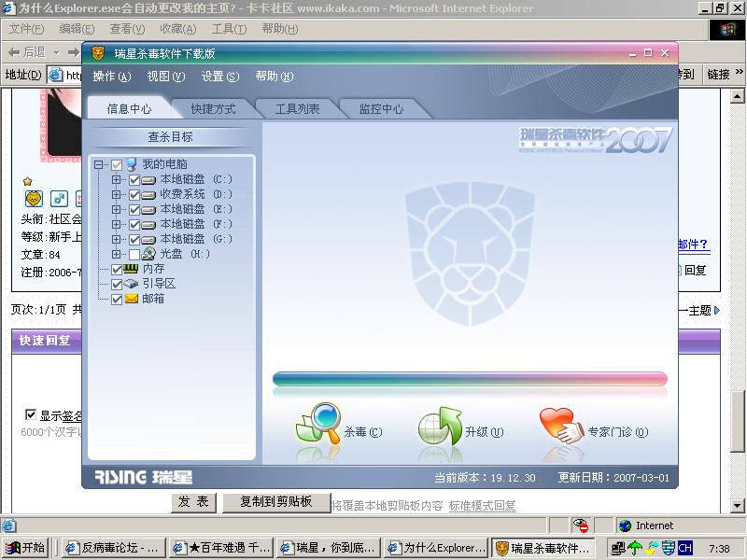Open the 帮助(H) menu in Rising

pyautogui.click(x=275, y=77)
